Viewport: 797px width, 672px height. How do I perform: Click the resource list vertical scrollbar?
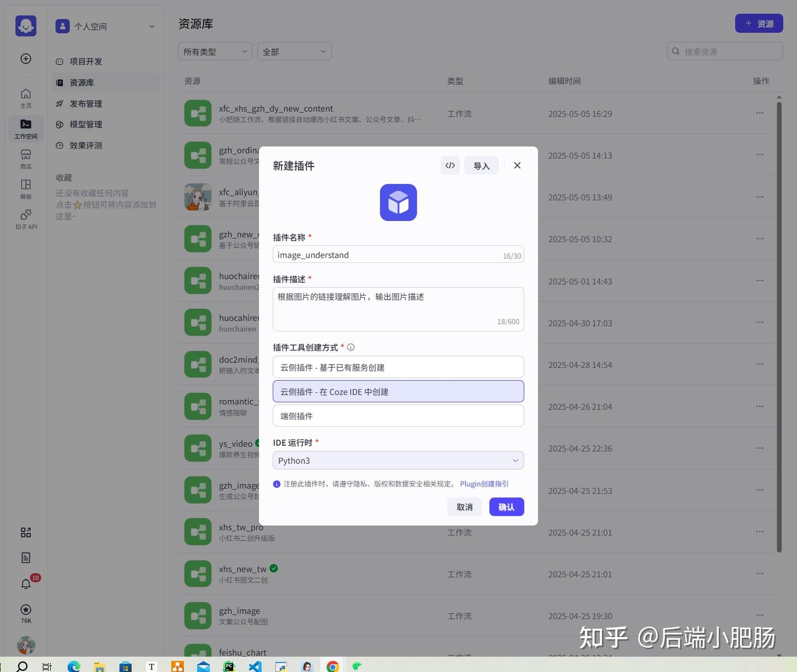pos(779,327)
